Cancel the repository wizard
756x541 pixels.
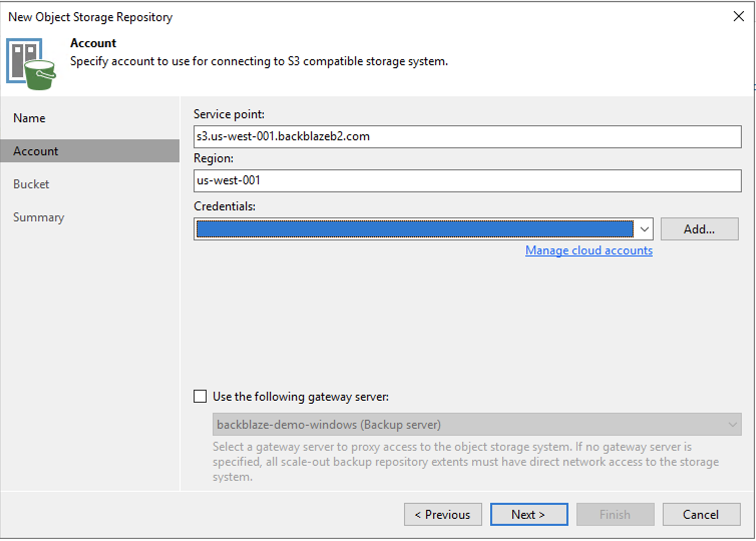pyautogui.click(x=701, y=514)
